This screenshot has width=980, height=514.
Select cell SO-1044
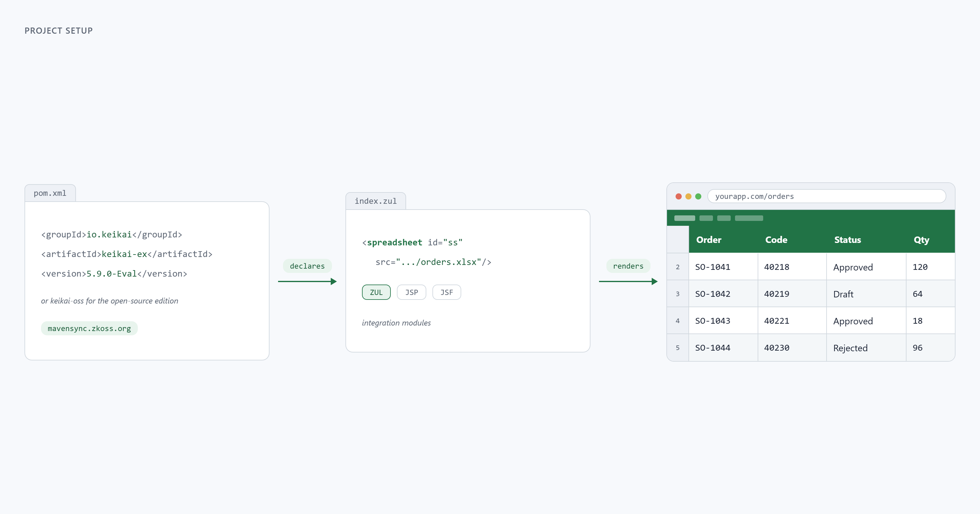click(x=723, y=348)
